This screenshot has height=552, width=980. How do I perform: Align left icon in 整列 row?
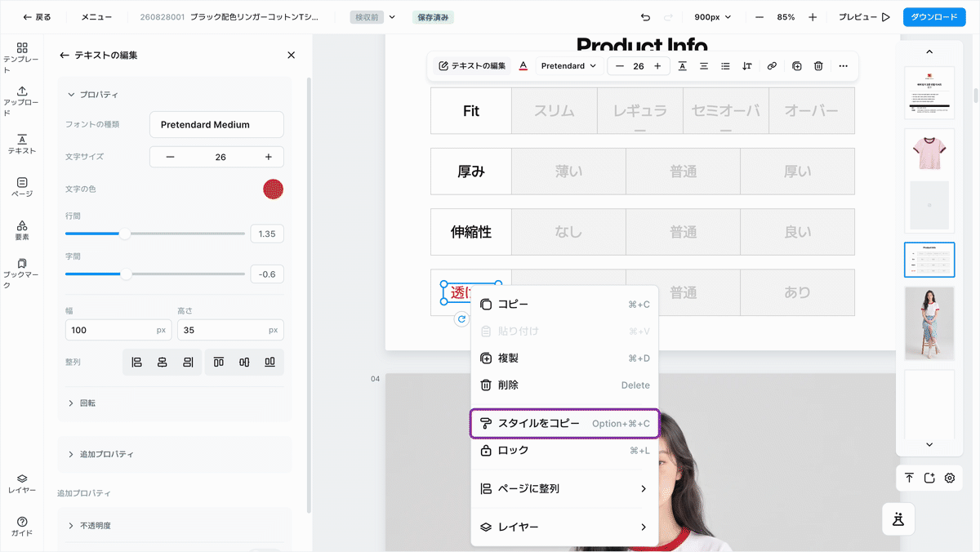tap(137, 362)
